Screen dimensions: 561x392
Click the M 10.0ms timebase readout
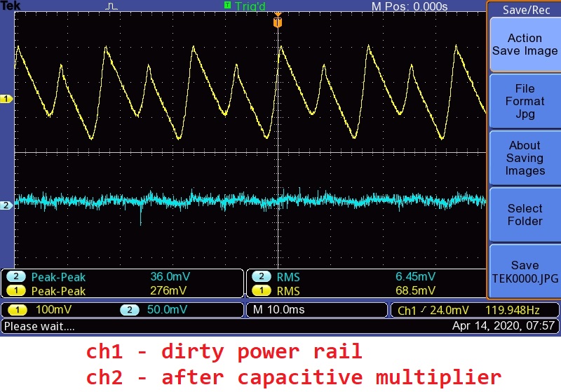tap(278, 310)
